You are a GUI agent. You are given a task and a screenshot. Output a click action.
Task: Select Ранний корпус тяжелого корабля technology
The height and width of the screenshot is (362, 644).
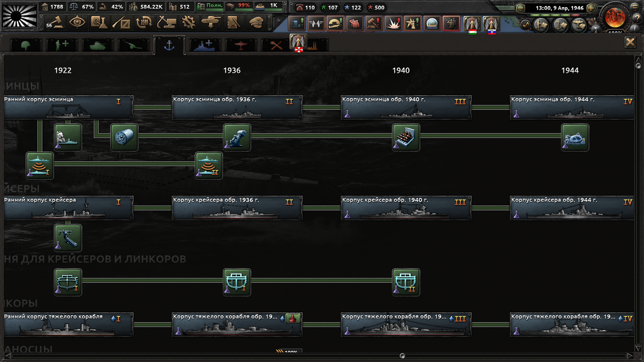[68, 325]
